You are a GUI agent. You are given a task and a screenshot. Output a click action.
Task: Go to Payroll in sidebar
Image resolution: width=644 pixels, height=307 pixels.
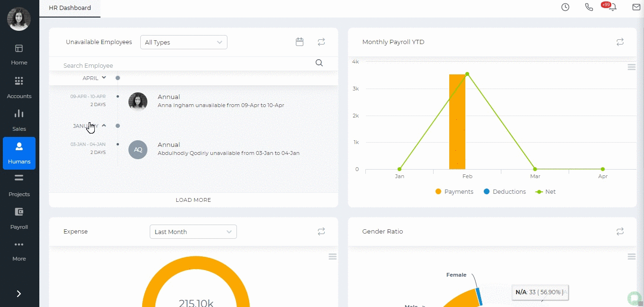[19, 218]
